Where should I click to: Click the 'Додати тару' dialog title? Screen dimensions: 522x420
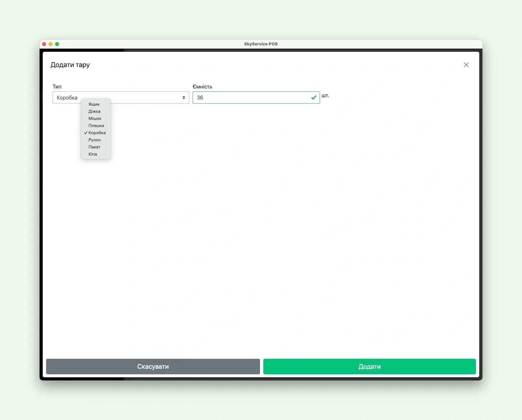click(70, 65)
